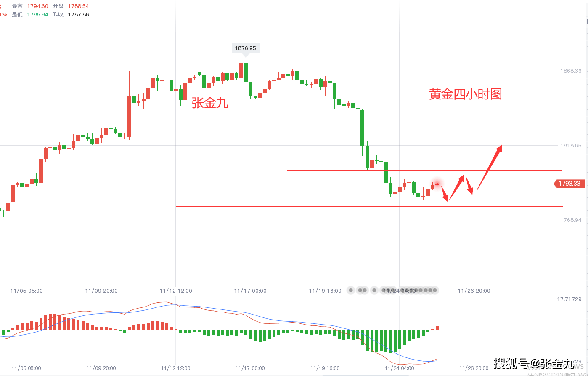
Task: Click 11/19 16:00 on the main chart time axis
Action: click(x=325, y=291)
